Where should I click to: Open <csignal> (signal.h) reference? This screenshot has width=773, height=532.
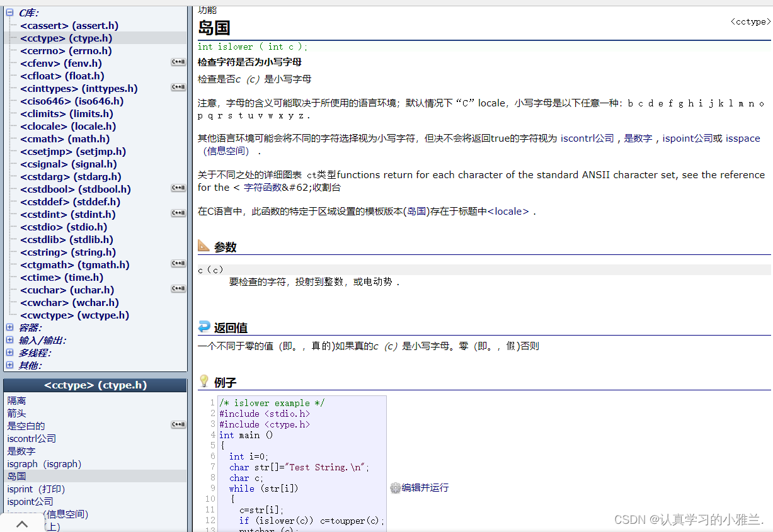69,164
